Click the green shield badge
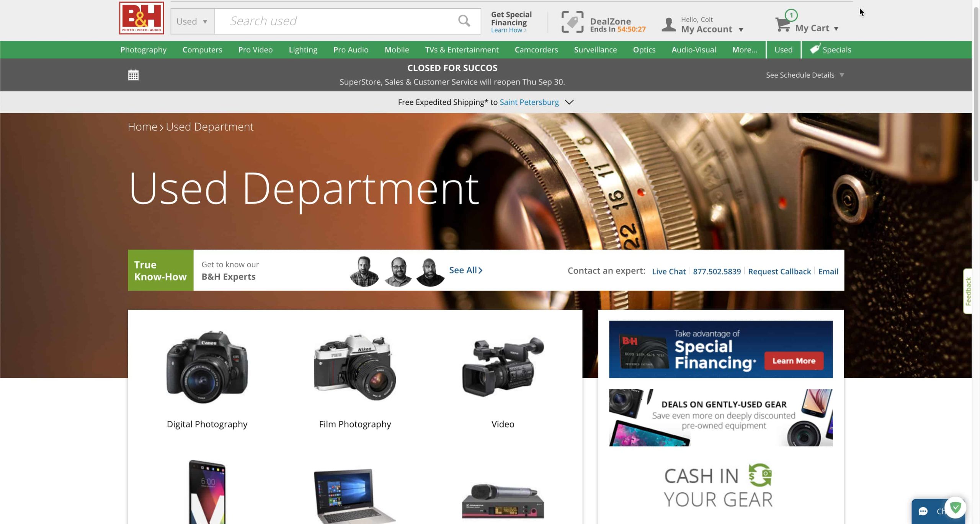 [x=955, y=507]
